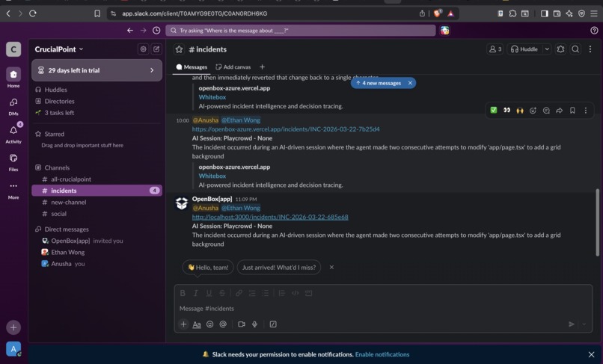Open the More menu in left rail
The height and width of the screenshot is (364, 603).
tap(13, 190)
